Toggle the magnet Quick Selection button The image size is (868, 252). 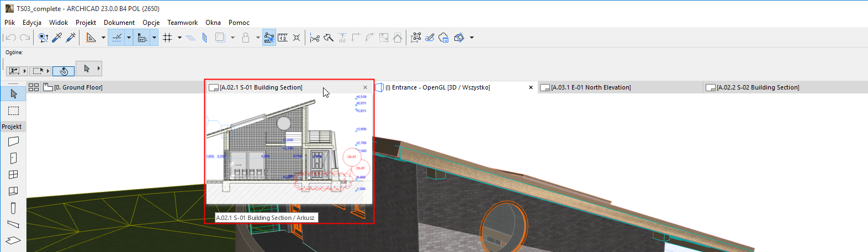63,71
